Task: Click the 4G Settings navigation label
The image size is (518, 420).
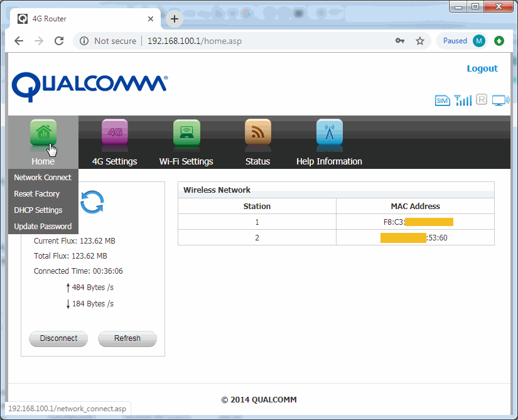Action: click(x=115, y=161)
